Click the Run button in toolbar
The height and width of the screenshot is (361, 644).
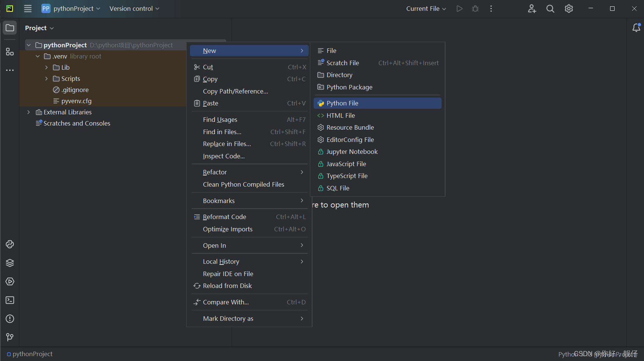[x=460, y=9]
